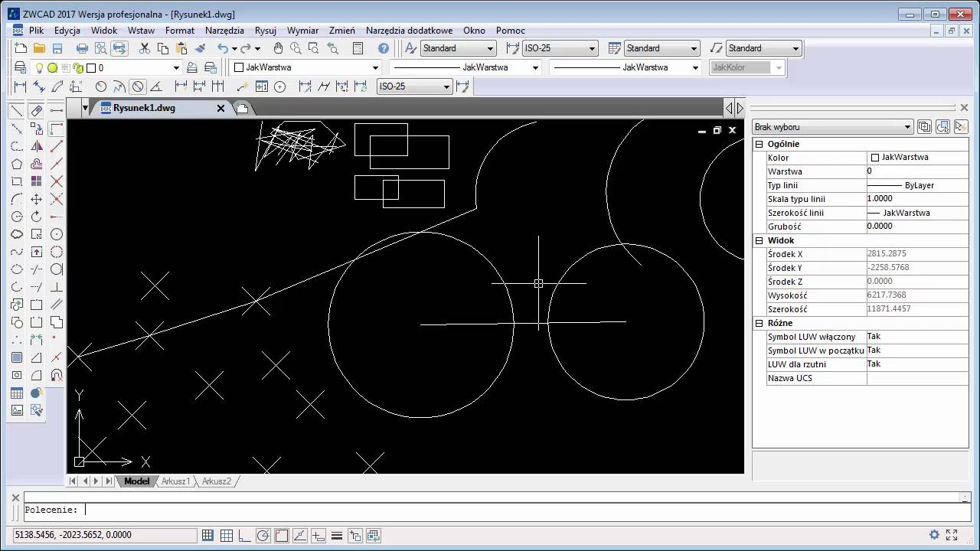The height and width of the screenshot is (551, 980).
Task: Open the ISO-25 dimension style dropdown
Action: 560,48
